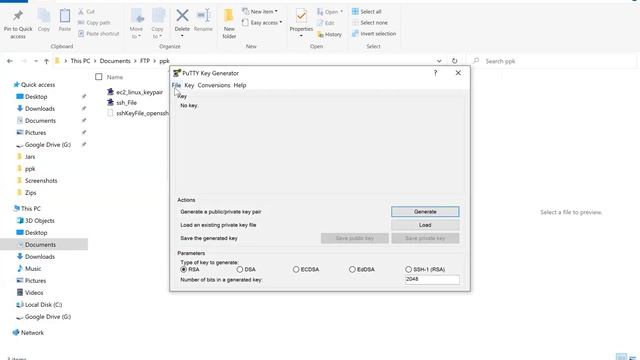
Task: Select the sshKeyFile_openssh file
Action: 138,113
